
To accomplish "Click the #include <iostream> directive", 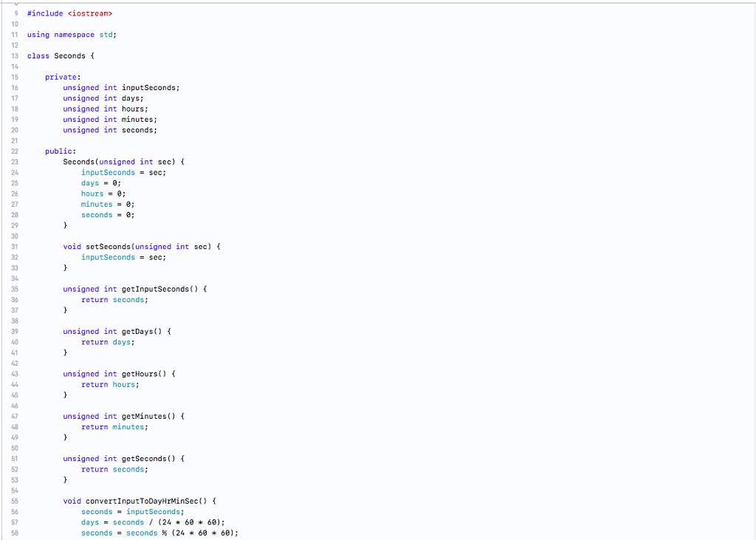I will pyautogui.click(x=68, y=13).
